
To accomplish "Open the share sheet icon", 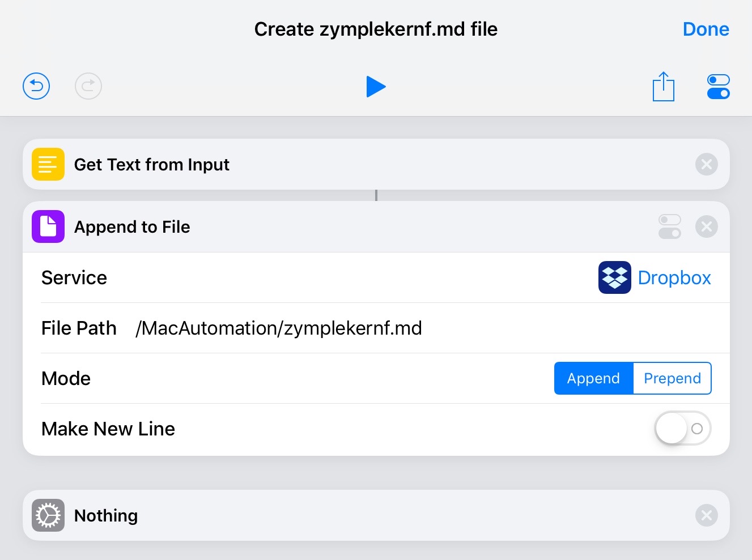I will point(664,86).
